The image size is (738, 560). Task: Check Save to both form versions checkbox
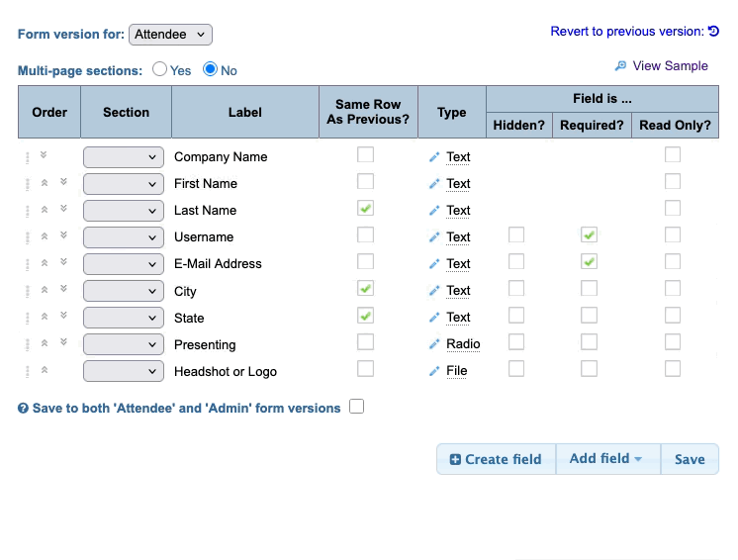(x=356, y=407)
